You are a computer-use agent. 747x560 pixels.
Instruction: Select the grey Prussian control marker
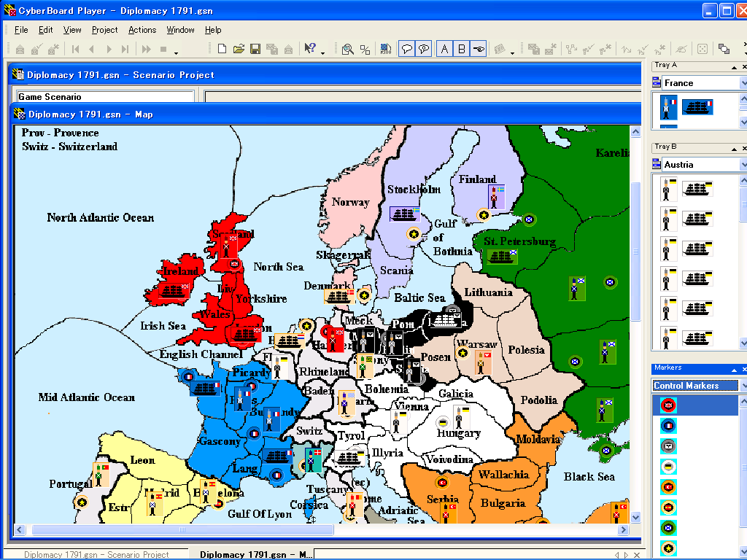coord(668,446)
